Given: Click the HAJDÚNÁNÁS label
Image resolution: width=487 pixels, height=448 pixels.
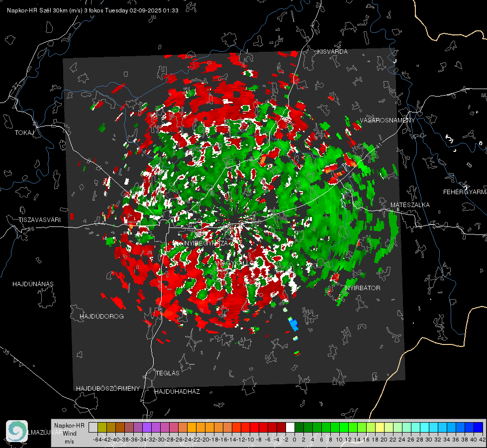Looking at the screenshot, I should [x=33, y=284].
